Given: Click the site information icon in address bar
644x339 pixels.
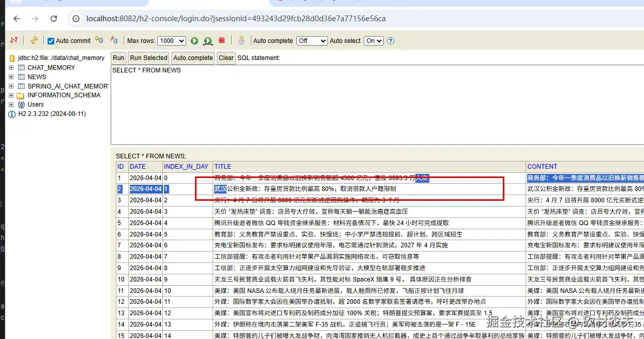Looking at the screenshot, I should [76, 19].
